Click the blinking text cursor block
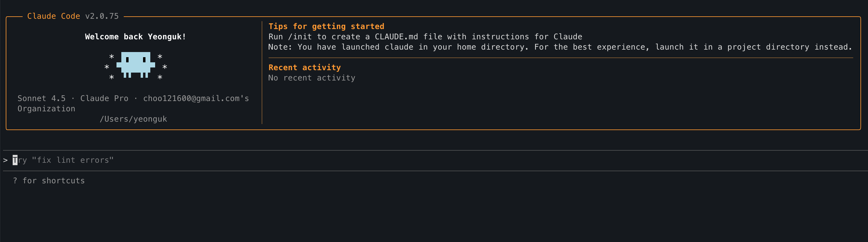 coord(15,160)
